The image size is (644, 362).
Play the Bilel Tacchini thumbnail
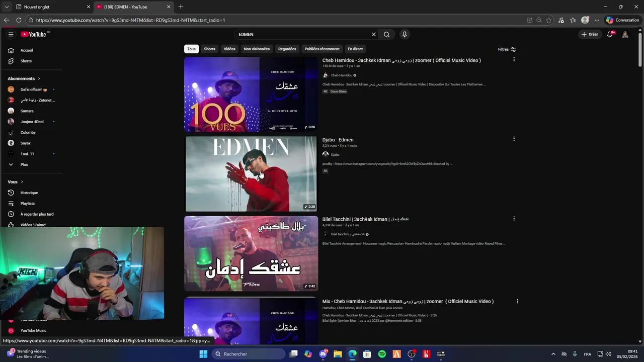pyautogui.click(x=251, y=253)
